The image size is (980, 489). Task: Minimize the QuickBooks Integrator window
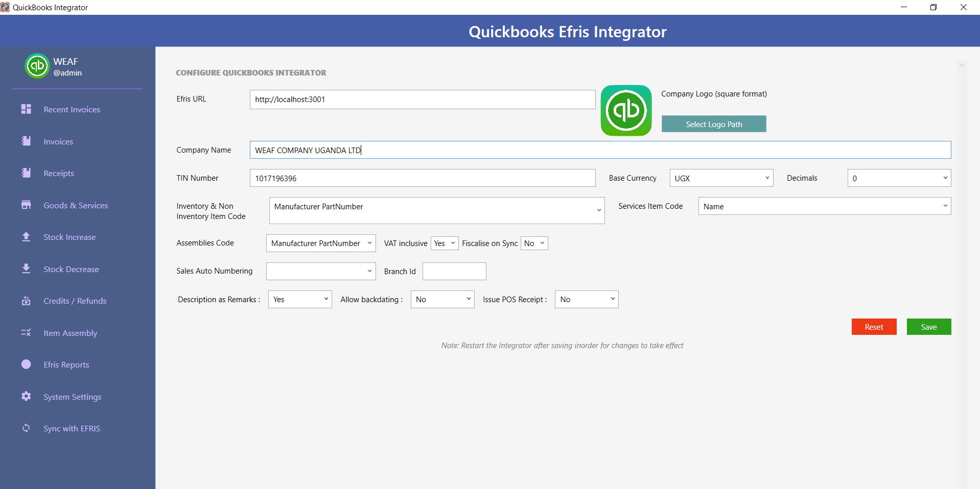click(904, 7)
